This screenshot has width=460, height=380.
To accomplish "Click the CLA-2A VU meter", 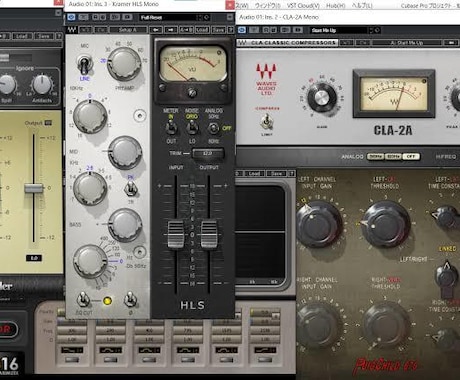I will tap(394, 93).
